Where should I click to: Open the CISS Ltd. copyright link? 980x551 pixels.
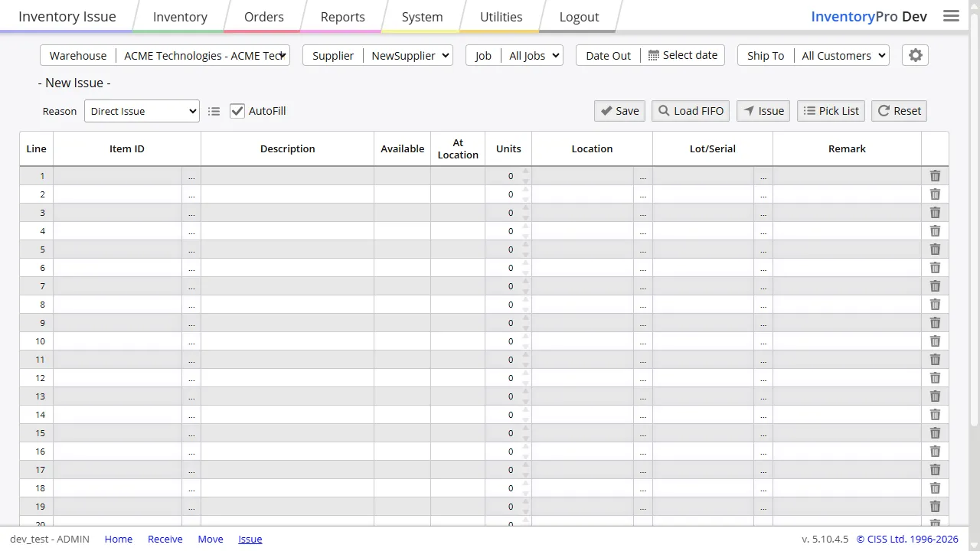[x=907, y=539]
